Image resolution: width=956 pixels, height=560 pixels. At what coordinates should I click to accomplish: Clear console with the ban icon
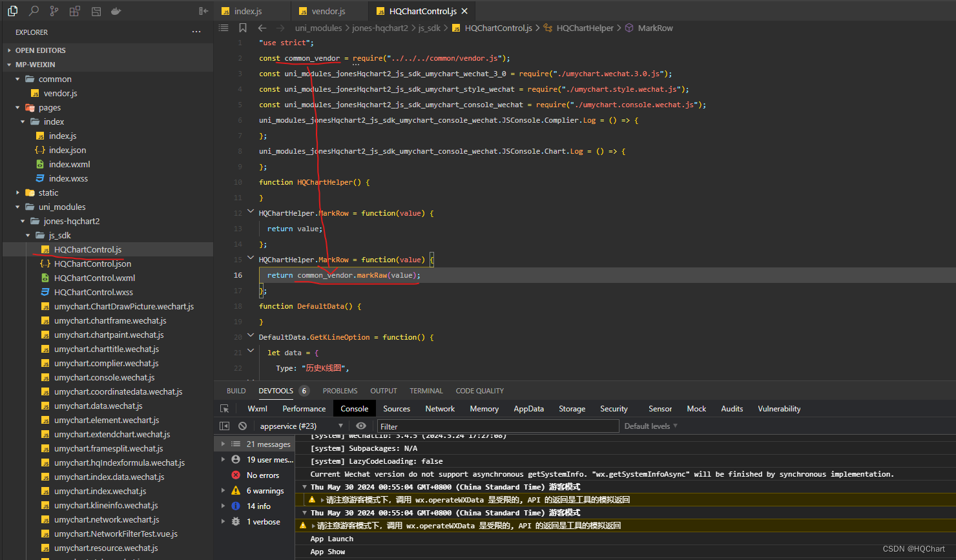coord(242,426)
